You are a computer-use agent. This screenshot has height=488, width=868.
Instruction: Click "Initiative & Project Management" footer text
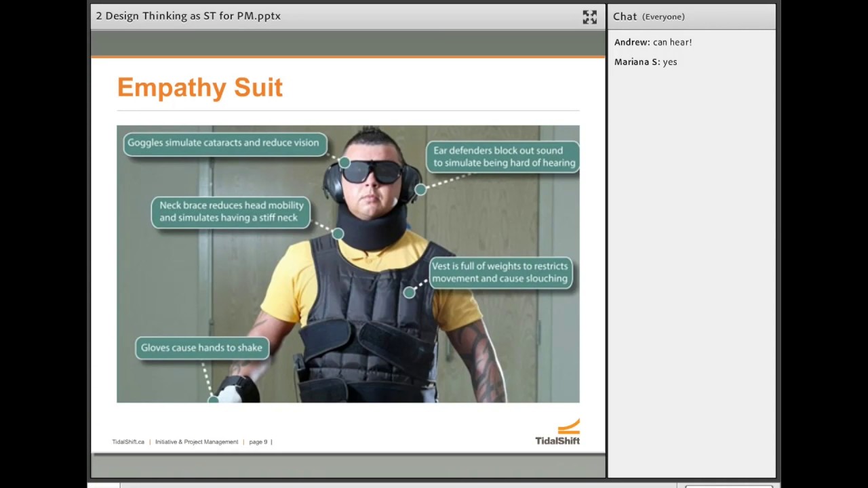197,442
